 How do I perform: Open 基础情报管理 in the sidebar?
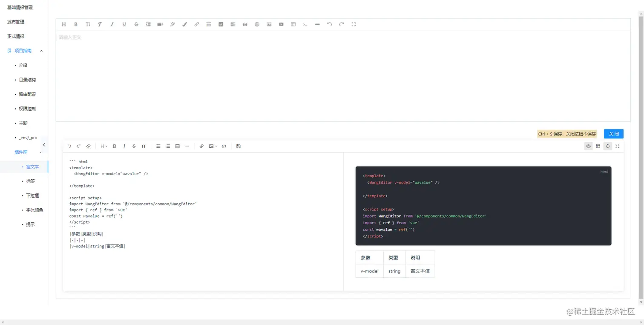[x=20, y=7]
